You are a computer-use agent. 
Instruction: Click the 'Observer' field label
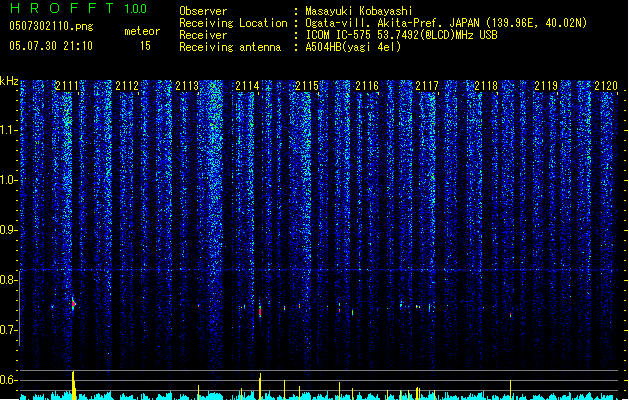click(203, 11)
